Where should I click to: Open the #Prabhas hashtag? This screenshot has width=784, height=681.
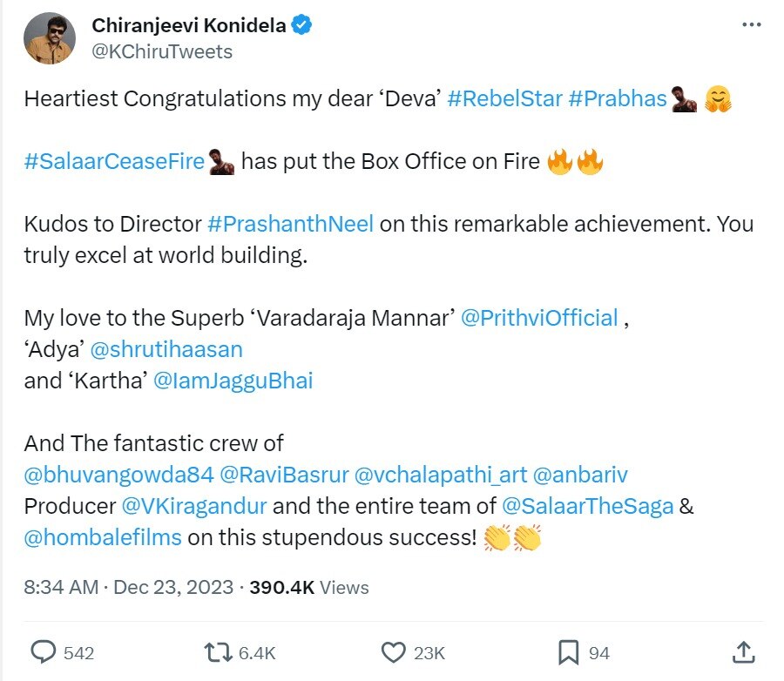click(617, 99)
